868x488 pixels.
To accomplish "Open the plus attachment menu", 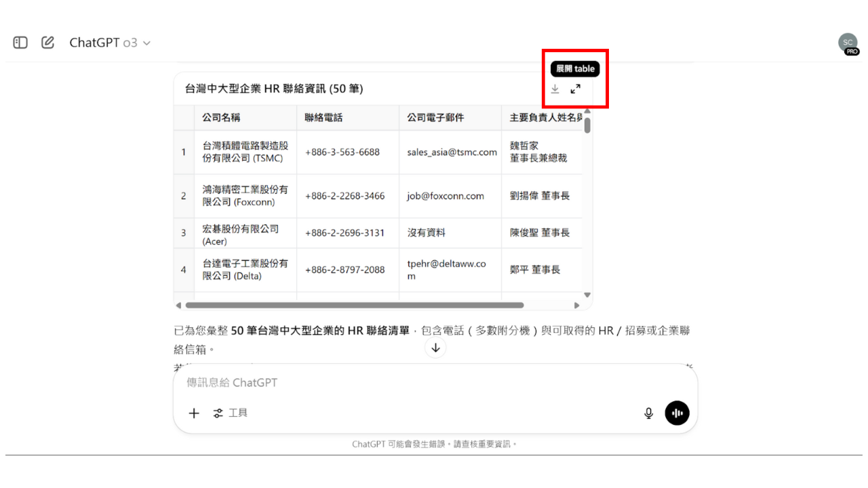I will (x=194, y=413).
